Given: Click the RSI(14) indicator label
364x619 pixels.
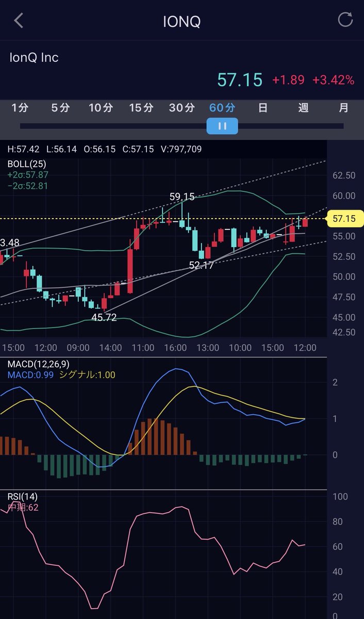Looking at the screenshot, I should click(23, 497).
